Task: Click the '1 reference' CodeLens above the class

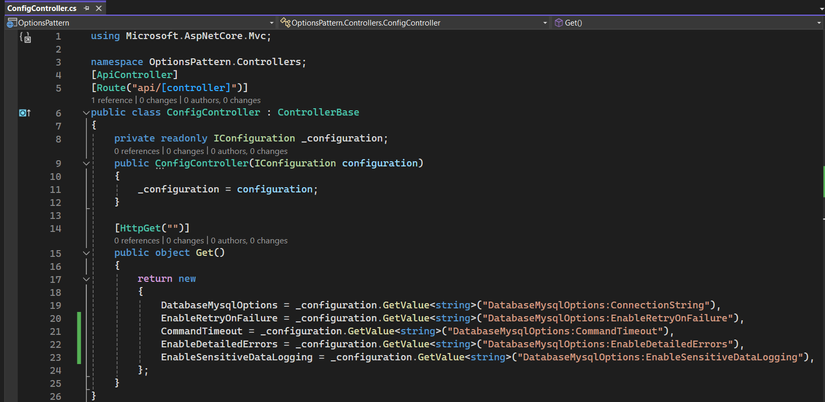Action: (113, 100)
